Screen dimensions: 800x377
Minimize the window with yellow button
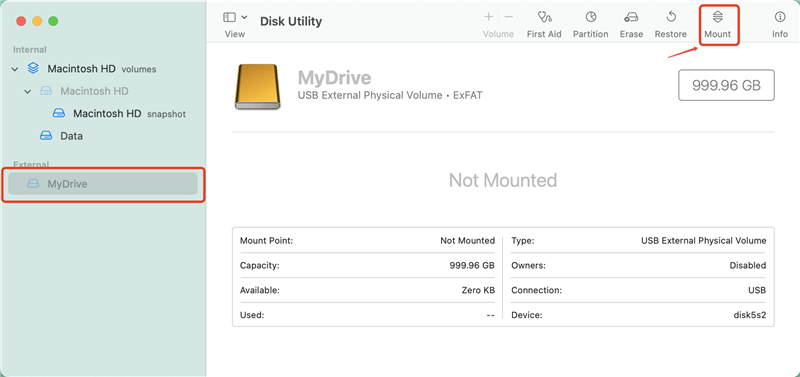(x=37, y=21)
